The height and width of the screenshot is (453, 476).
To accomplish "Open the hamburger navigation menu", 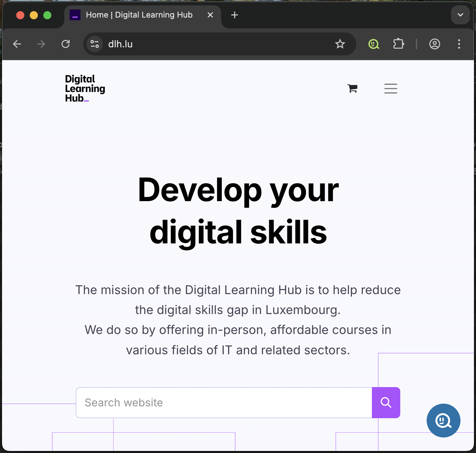I will [x=390, y=89].
